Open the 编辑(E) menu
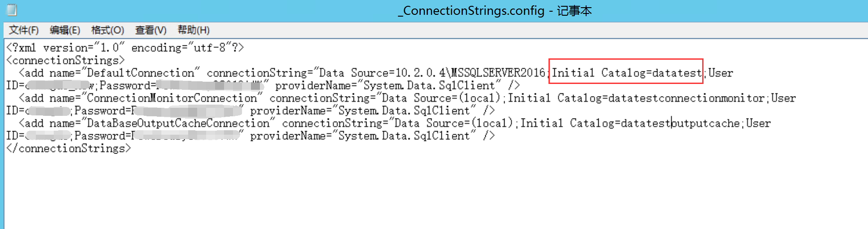Screen dimensions: 868x229 [65, 30]
